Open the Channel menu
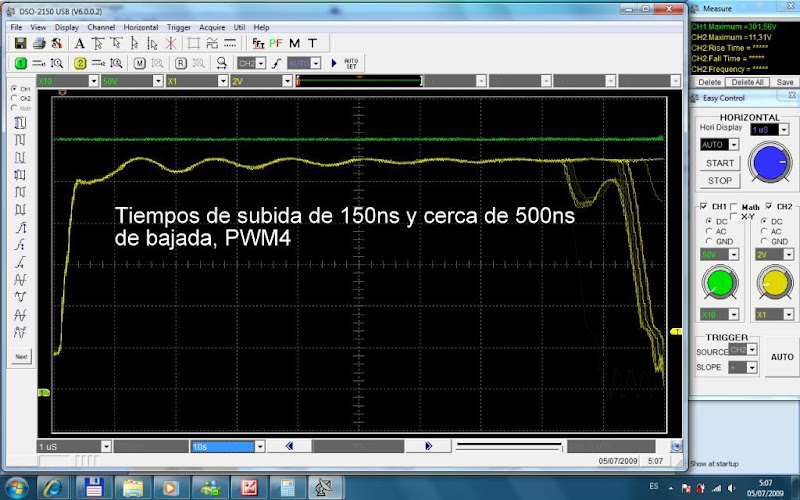 click(101, 27)
